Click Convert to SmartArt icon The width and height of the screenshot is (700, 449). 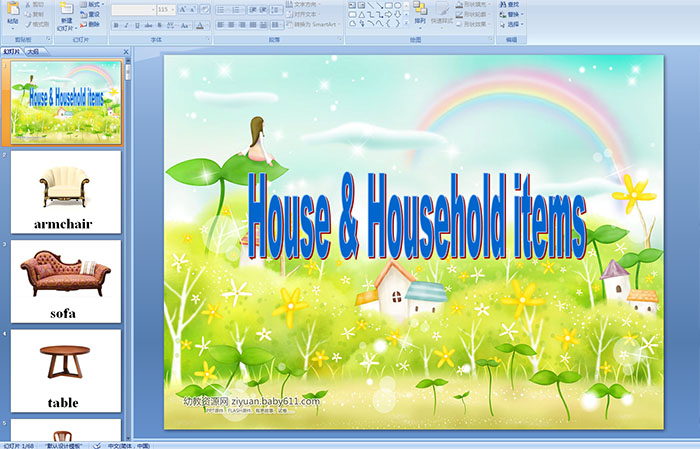click(x=289, y=24)
